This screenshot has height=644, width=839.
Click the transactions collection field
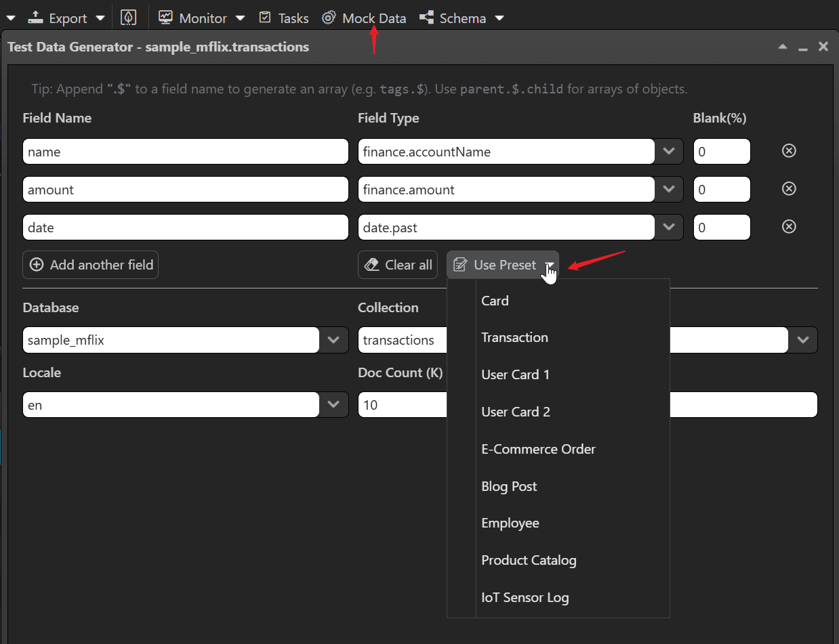pyautogui.click(x=402, y=340)
